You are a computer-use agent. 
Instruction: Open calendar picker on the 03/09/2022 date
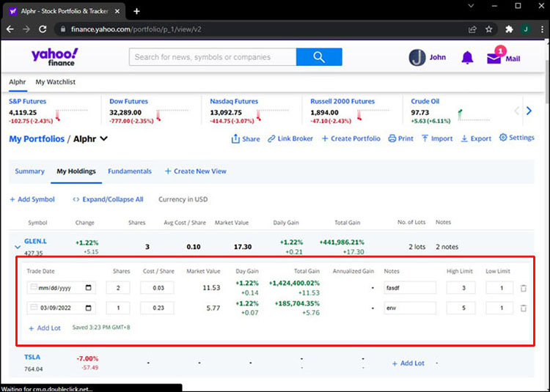coord(89,308)
